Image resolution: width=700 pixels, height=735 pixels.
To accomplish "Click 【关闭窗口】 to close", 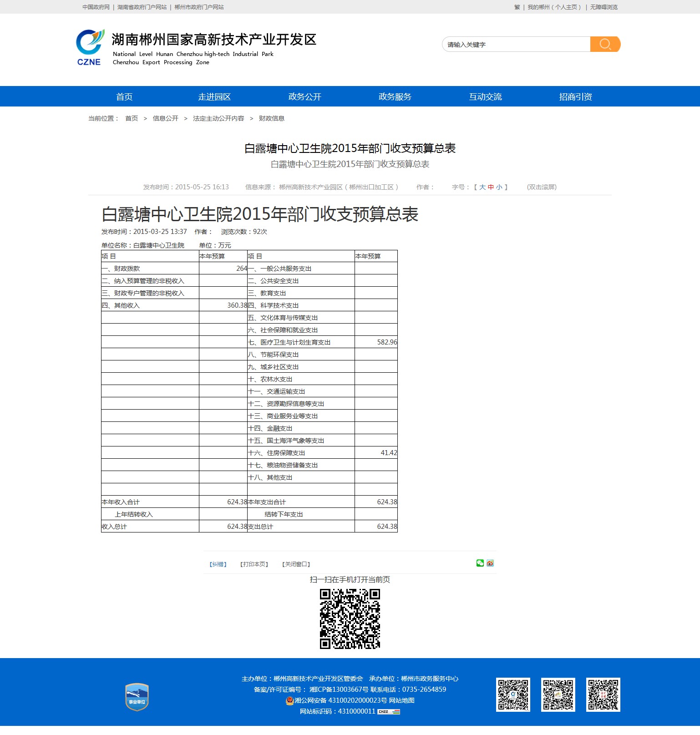I will coord(296,564).
